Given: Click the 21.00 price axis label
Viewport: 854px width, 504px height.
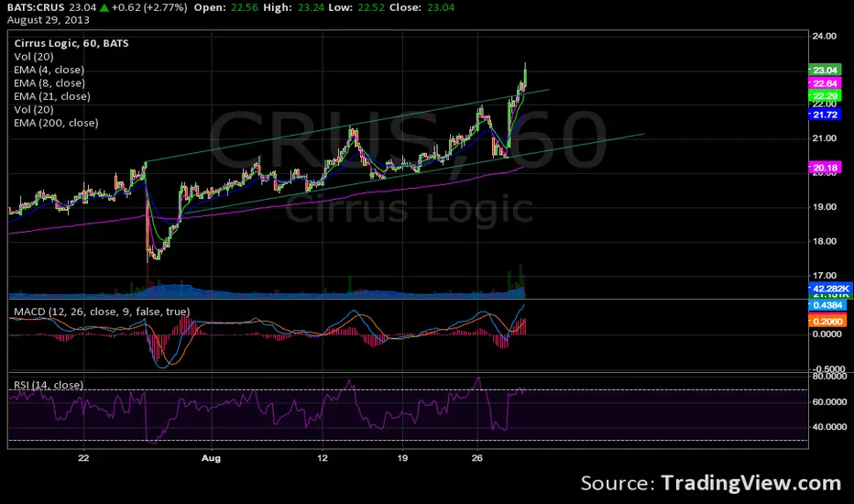Looking at the screenshot, I should [824, 138].
